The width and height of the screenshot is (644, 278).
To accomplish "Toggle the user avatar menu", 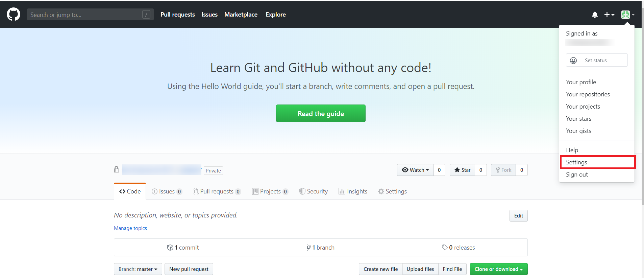I will pos(628,15).
